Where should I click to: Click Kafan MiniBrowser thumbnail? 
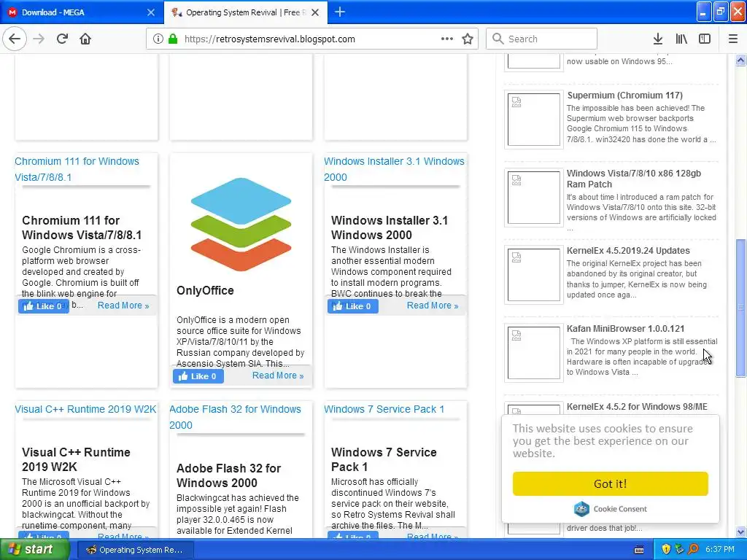533,353
